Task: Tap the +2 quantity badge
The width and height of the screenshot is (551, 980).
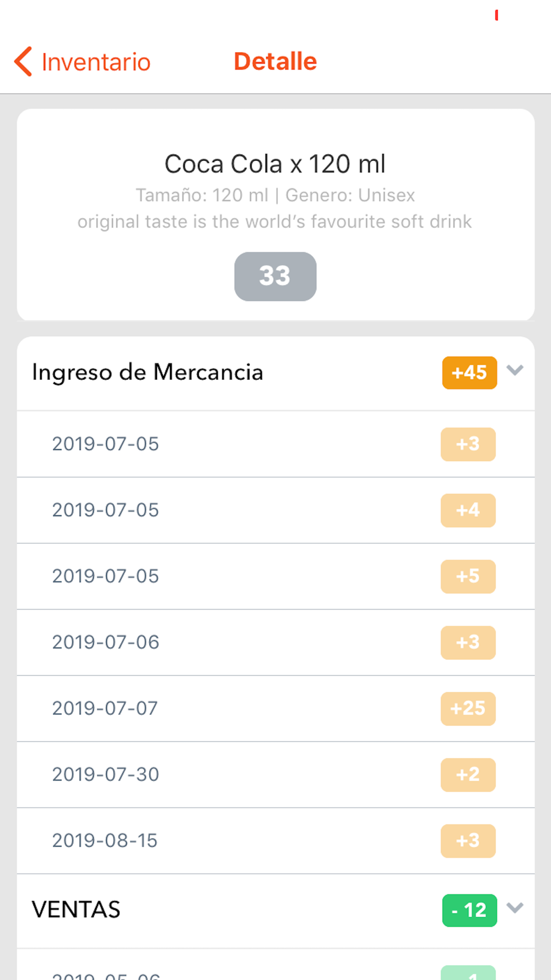Action: (468, 774)
